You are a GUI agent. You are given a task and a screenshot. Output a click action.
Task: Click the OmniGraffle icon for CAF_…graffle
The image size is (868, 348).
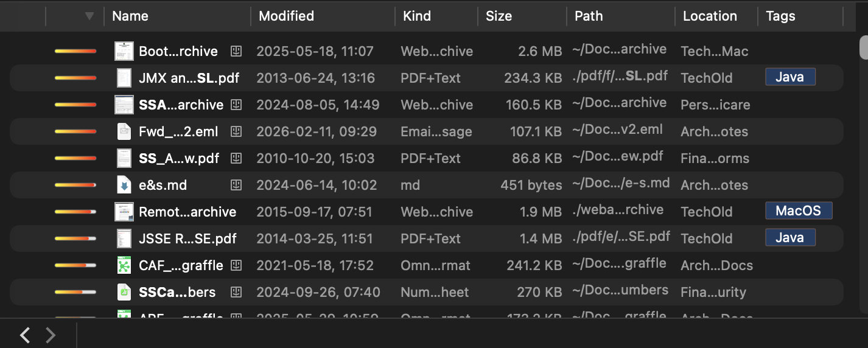click(124, 265)
